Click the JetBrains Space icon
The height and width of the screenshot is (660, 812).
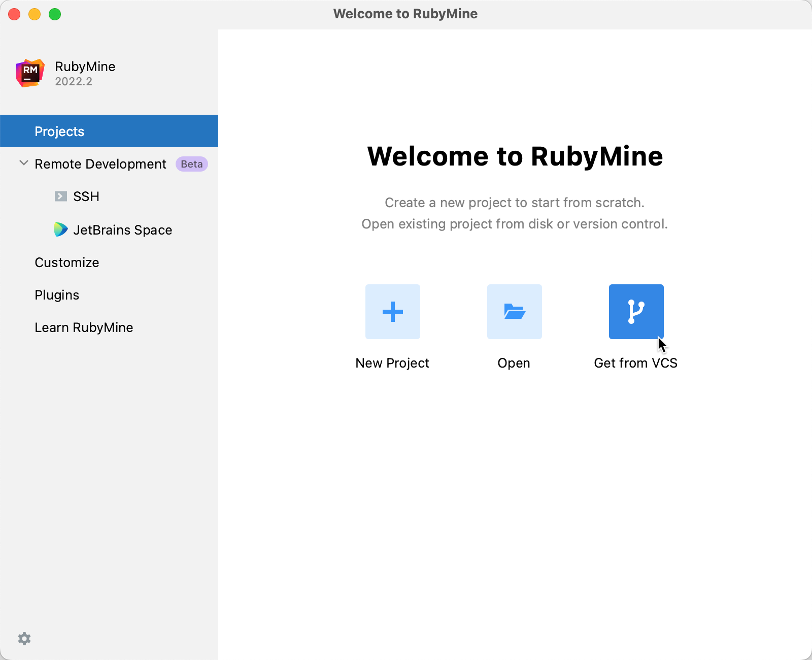point(61,229)
